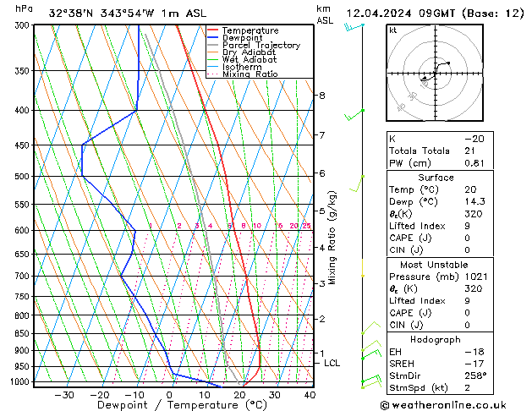Click the 'Most Unstable' section header

point(434,265)
